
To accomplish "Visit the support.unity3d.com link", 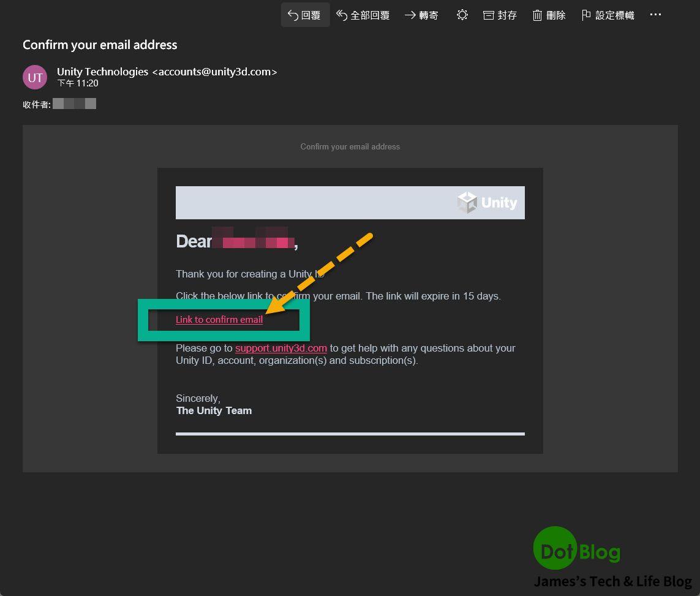I will click(281, 348).
